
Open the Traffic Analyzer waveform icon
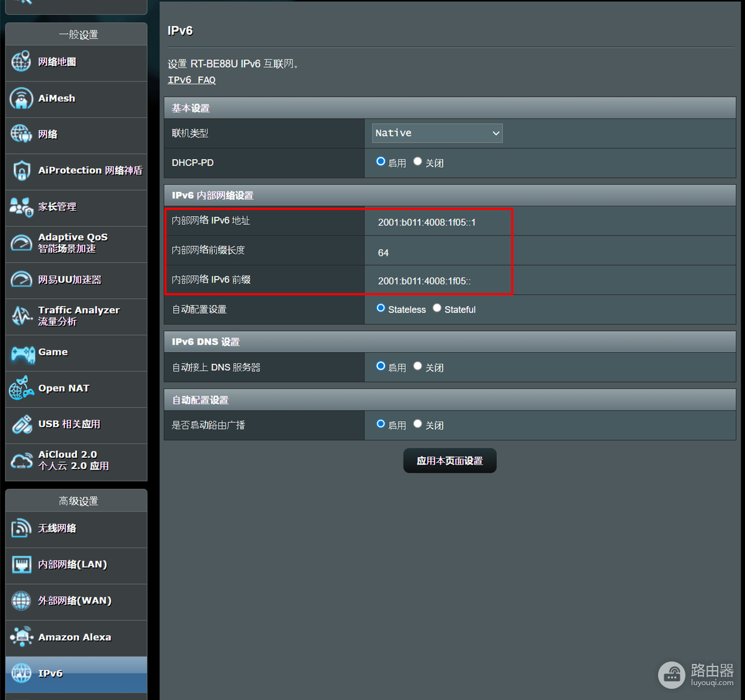tap(22, 316)
